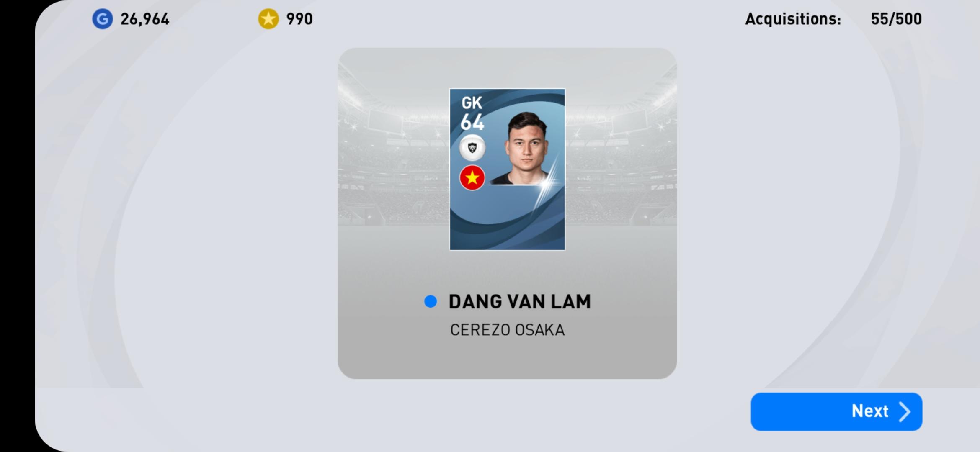Tap the Vietnam flag badge on card
Viewport: 980px width, 452px height.
tap(472, 178)
